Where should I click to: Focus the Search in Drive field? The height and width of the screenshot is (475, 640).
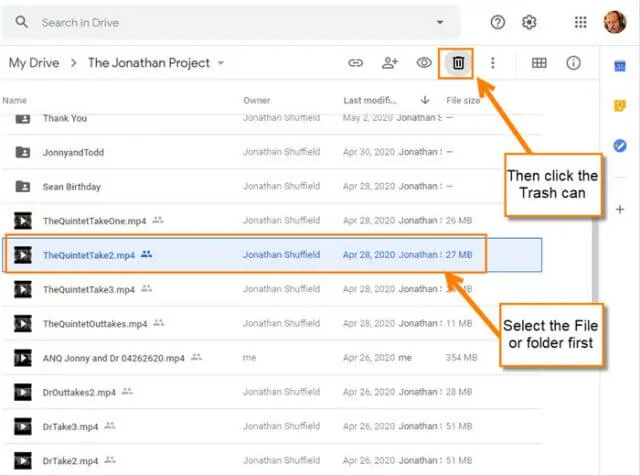(231, 22)
